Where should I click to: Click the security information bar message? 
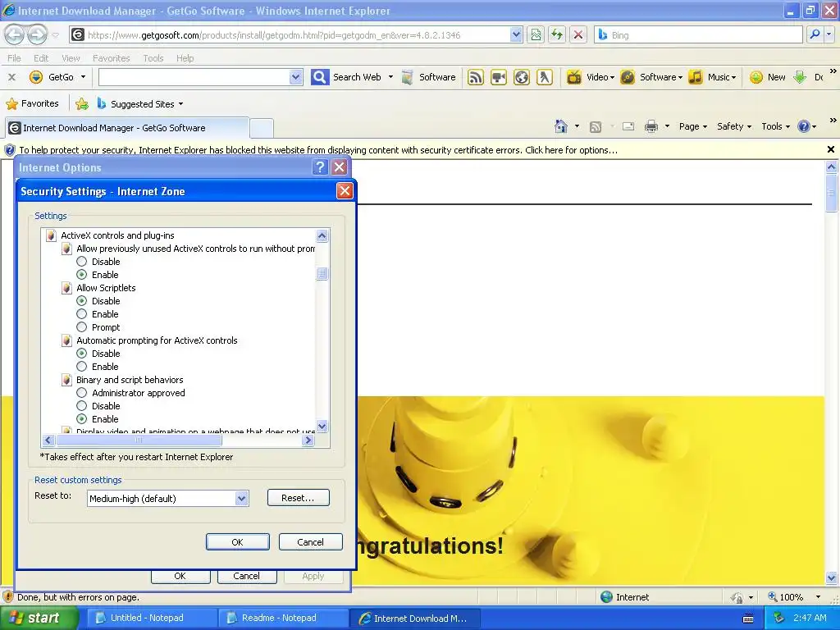click(x=318, y=150)
